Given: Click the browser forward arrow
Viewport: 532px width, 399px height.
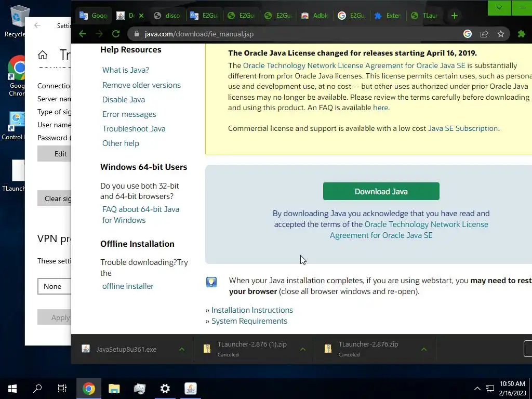Looking at the screenshot, I should coord(99,34).
